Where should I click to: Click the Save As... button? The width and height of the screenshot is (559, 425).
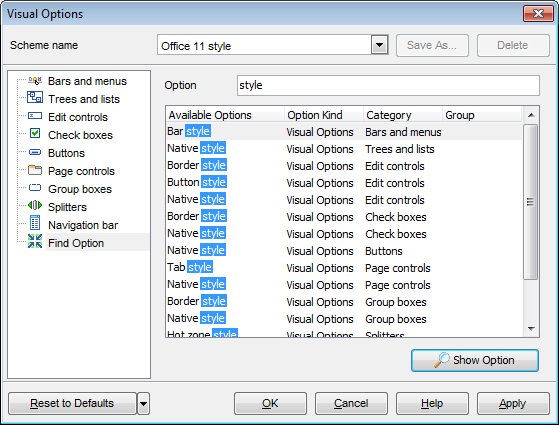432,45
